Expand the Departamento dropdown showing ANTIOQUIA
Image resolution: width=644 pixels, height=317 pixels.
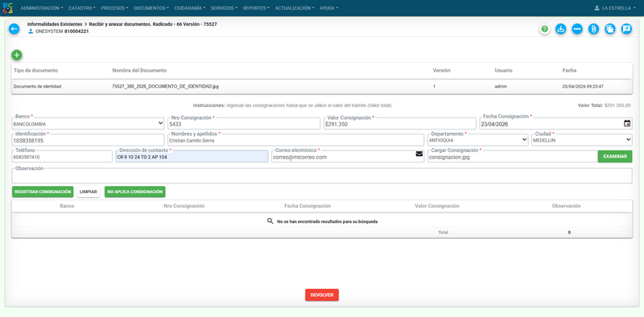click(477, 140)
